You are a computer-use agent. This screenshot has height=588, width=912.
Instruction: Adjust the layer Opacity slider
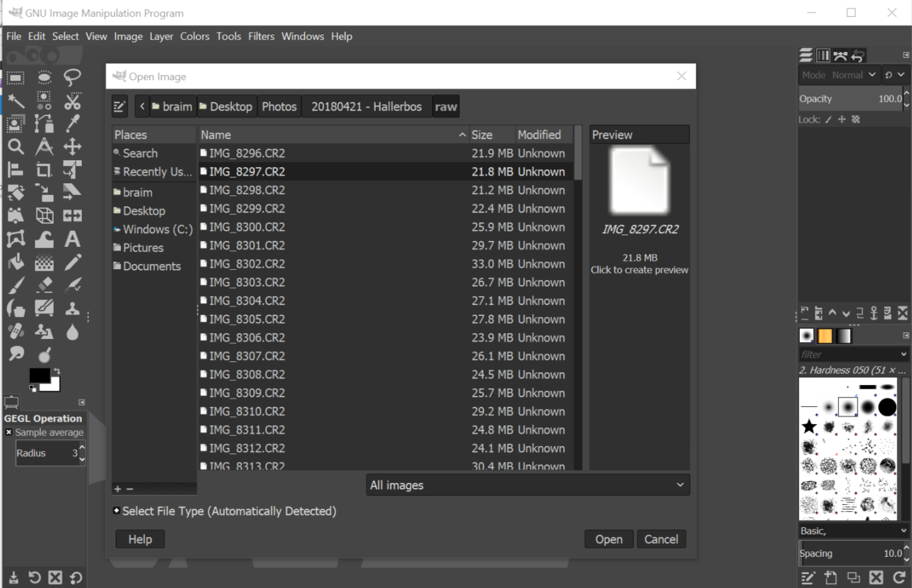pyautogui.click(x=851, y=99)
